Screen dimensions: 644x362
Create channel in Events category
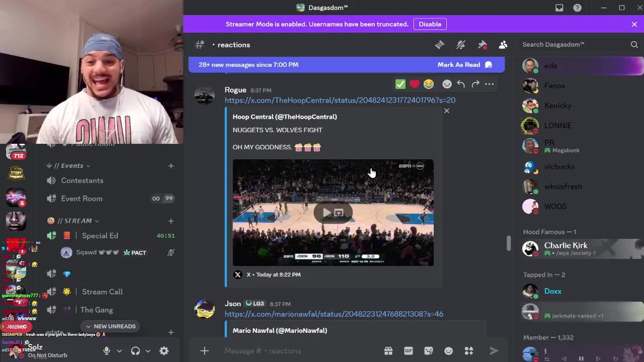point(171,165)
